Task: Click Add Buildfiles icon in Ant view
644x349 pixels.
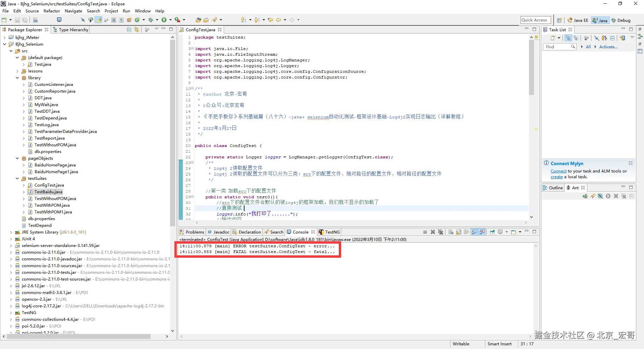Action: click(585, 196)
